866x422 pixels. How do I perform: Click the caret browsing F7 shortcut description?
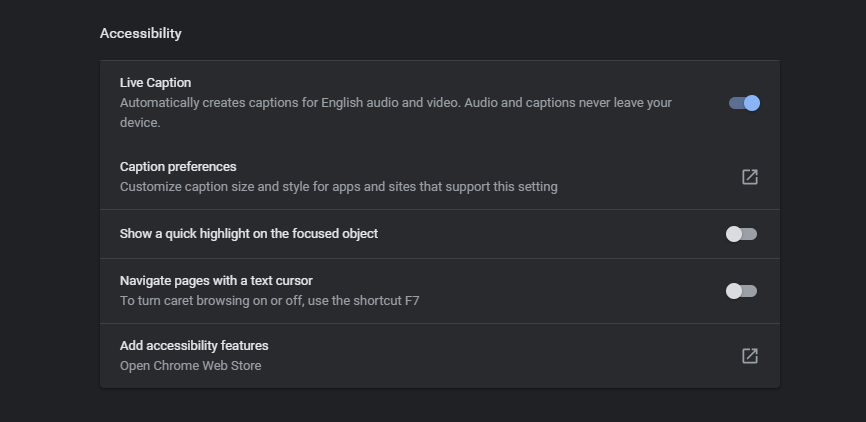pyautogui.click(x=270, y=301)
